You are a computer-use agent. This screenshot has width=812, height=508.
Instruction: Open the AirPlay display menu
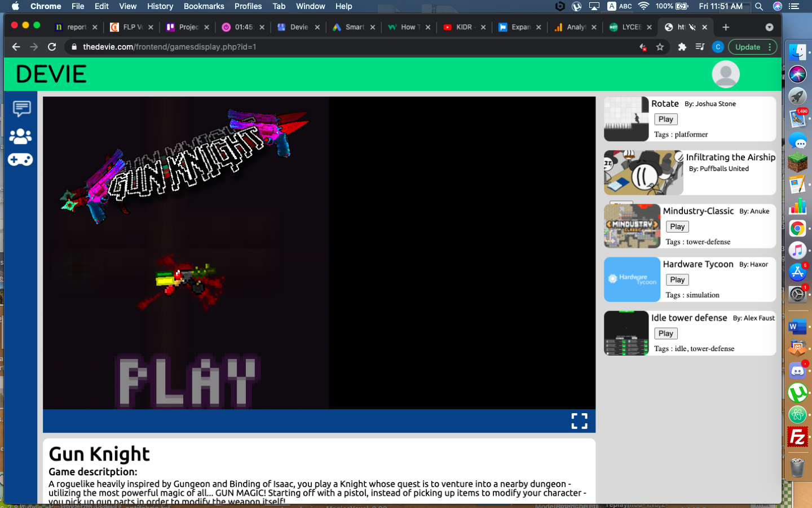point(594,6)
